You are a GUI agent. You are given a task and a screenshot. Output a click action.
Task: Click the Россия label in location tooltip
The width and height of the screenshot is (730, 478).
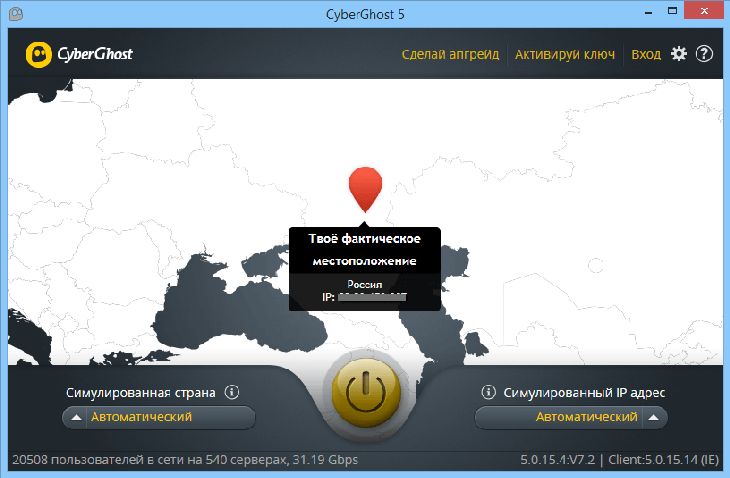tap(365, 284)
